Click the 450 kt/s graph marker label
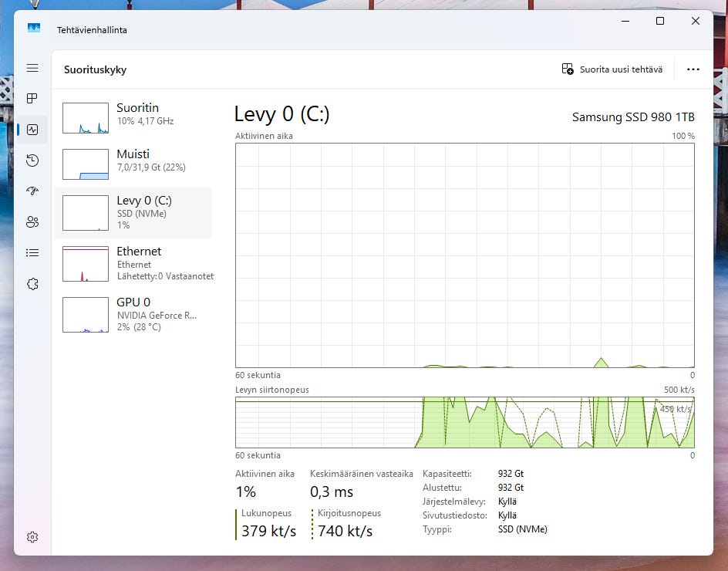 [x=676, y=409]
